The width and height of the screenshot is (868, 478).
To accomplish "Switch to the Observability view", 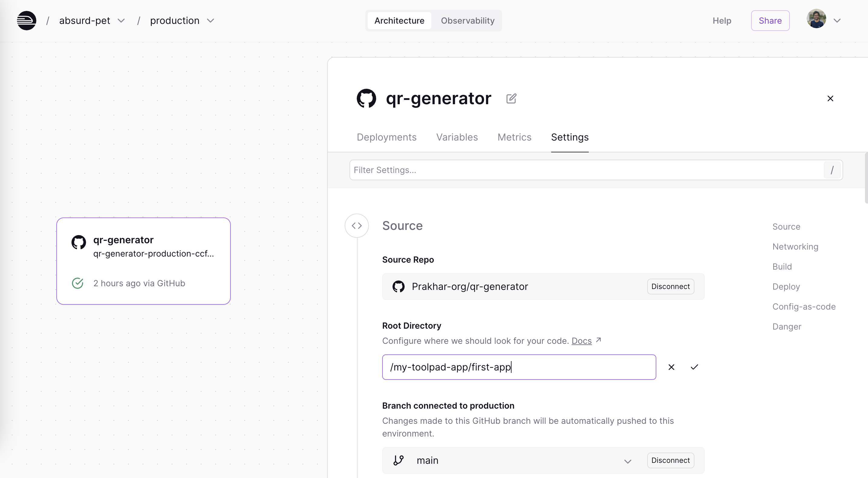I will 467,21.
